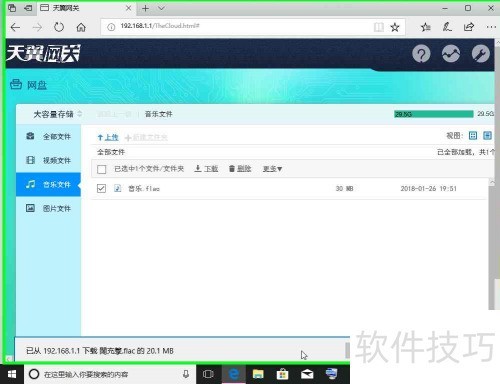Viewport: 500px width, 384px height.
Task: Open the Mail app from the taskbar
Action: 307,374
